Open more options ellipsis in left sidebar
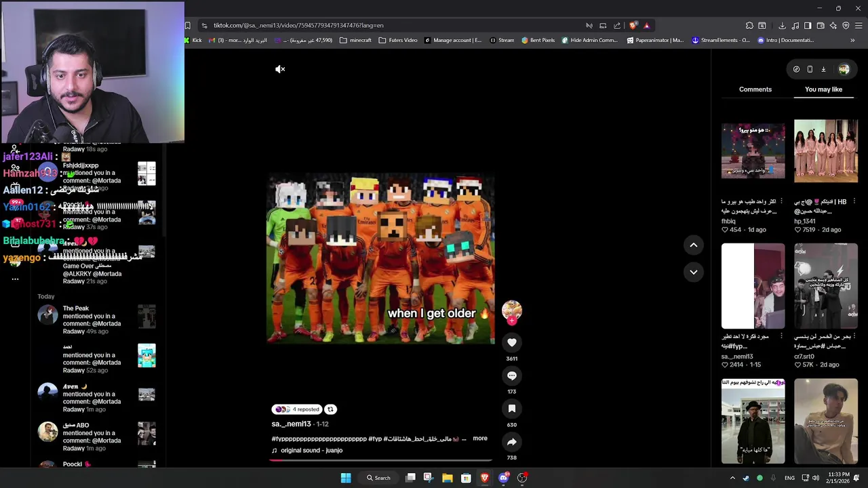 coord(15,279)
